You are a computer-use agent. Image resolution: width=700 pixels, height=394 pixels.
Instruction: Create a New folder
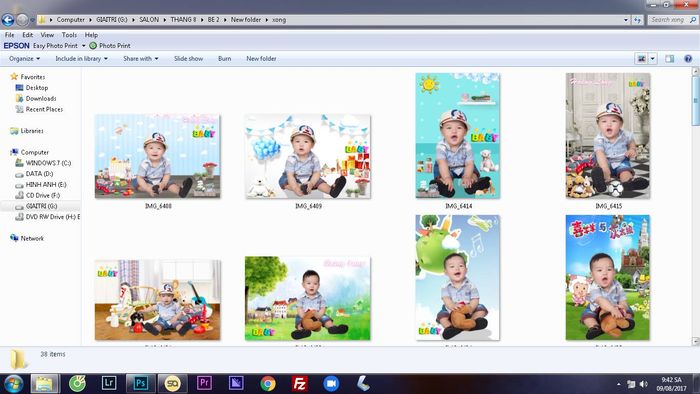(261, 58)
